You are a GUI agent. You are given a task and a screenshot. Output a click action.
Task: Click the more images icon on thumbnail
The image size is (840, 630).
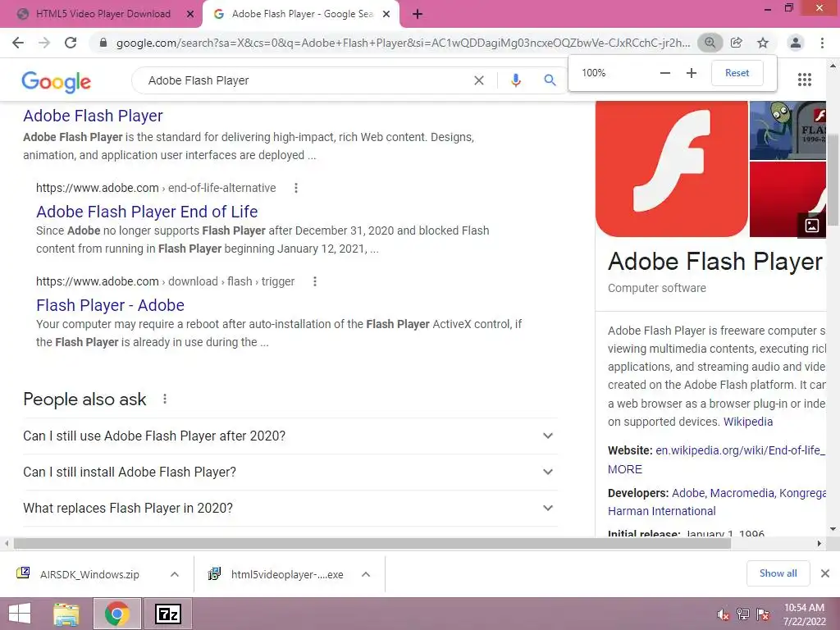pos(811,226)
